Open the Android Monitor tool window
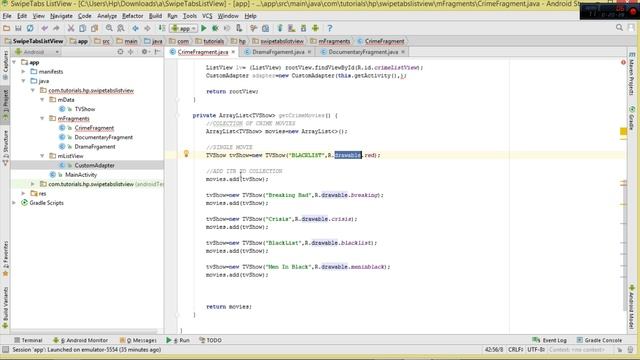Viewport: 640px width, 360px height. coord(81,340)
